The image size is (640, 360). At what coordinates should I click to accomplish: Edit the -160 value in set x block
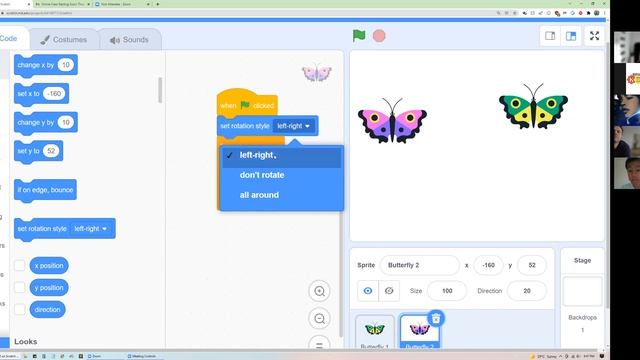[54, 93]
